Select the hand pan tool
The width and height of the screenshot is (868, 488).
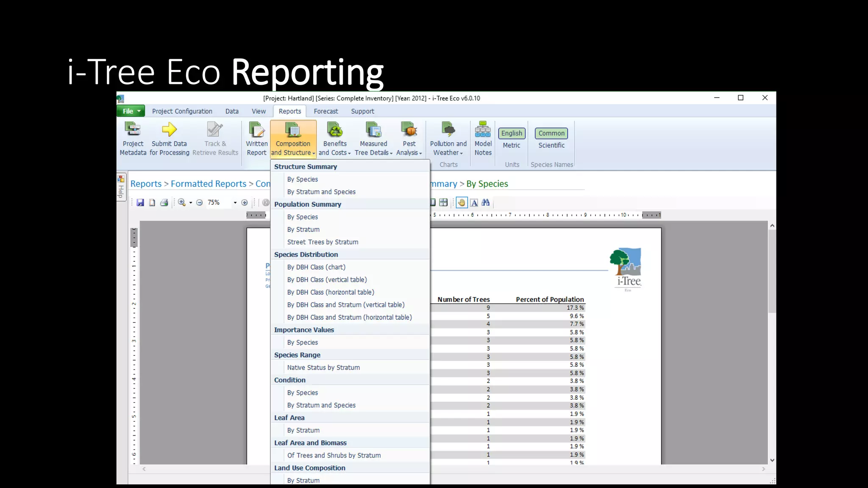point(462,202)
